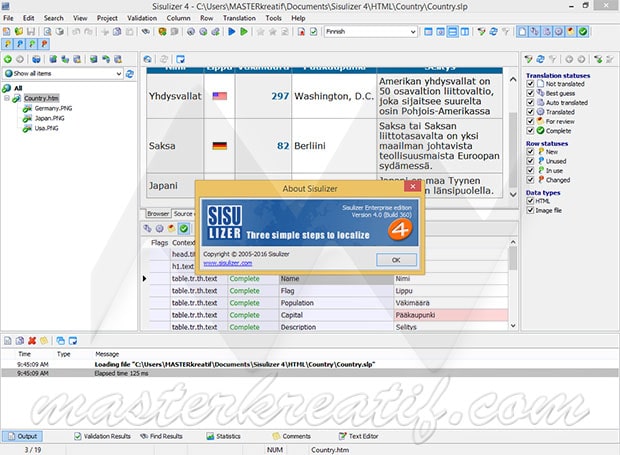Click the main toolbar refresh filter icon
This screenshot has width=620, height=455.
pos(493,32)
